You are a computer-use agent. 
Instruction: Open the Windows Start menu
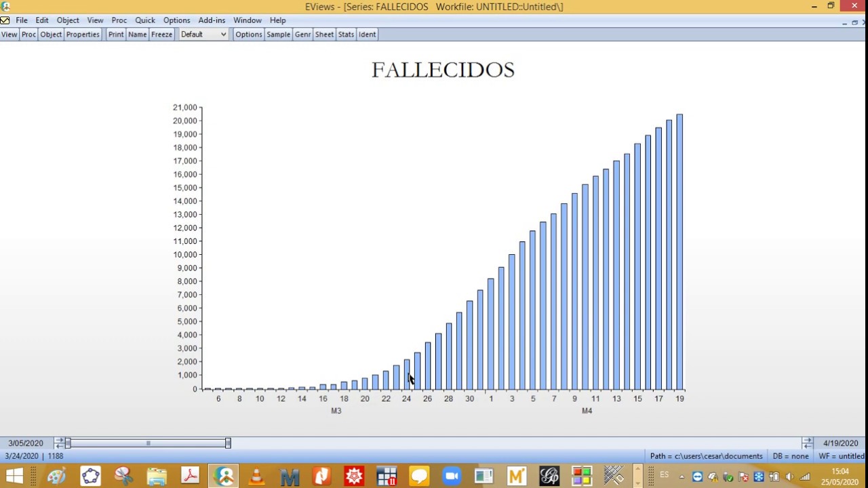click(14, 476)
